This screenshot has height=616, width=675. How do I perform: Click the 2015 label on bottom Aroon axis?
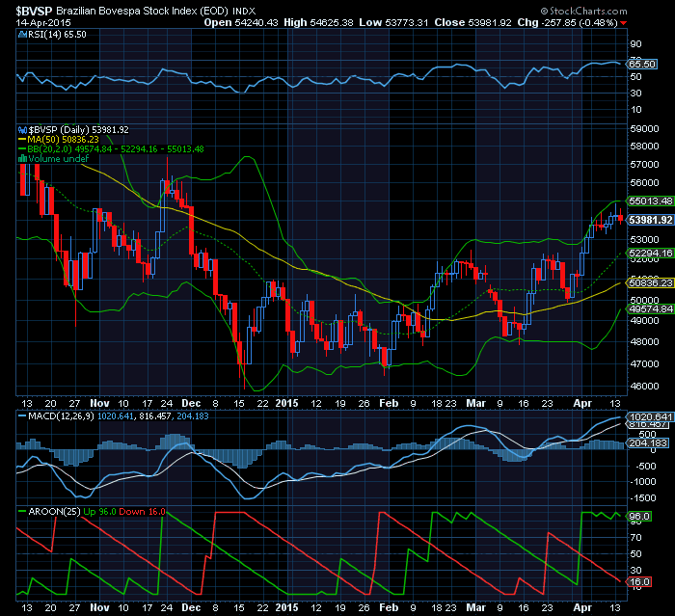tap(286, 608)
